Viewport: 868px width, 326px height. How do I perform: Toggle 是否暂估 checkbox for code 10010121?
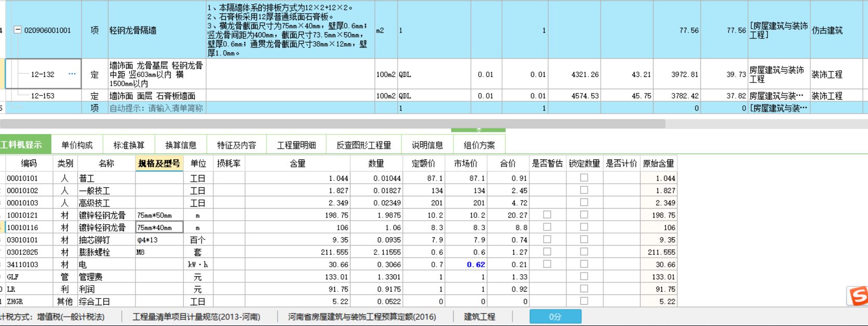tap(547, 214)
